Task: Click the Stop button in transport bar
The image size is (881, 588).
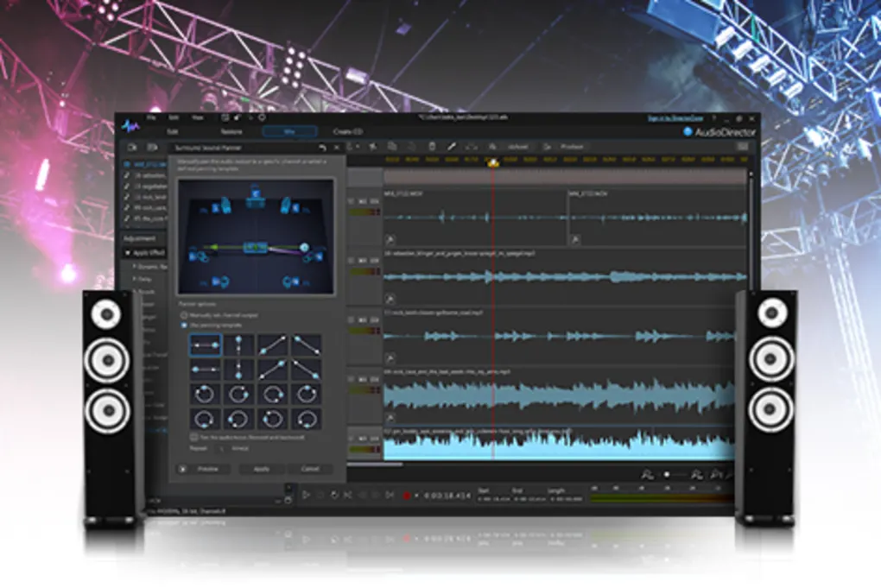Action: [x=320, y=495]
